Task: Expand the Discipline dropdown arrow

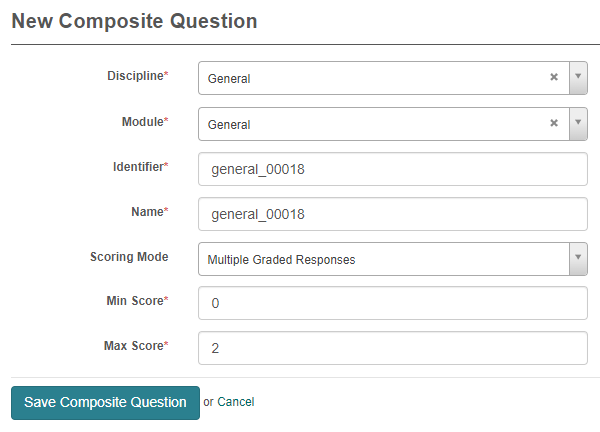Action: (577, 77)
